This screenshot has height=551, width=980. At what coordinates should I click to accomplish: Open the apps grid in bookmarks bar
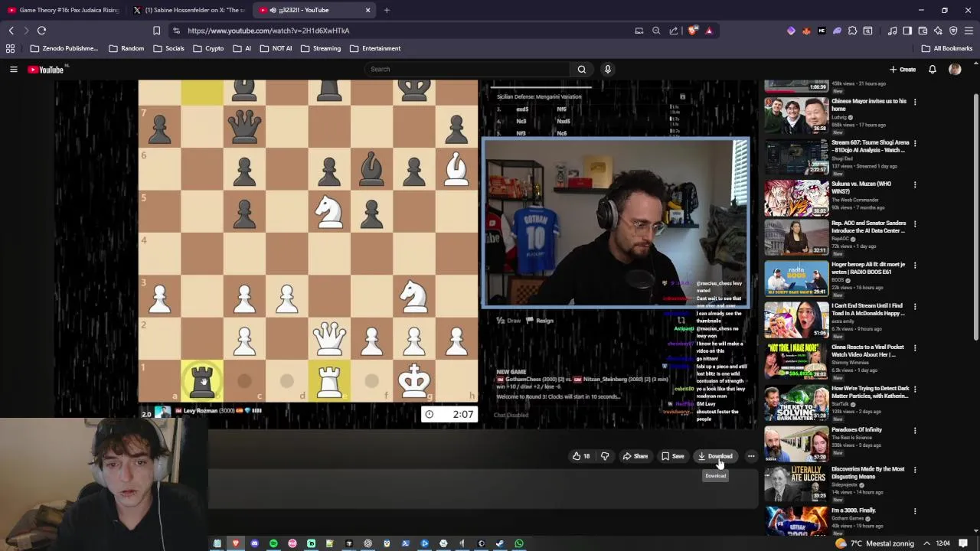click(x=10, y=48)
